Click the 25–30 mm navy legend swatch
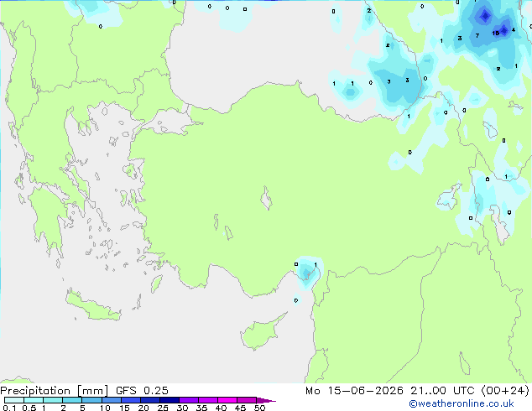The height and width of the screenshot is (411, 532). click(x=169, y=400)
